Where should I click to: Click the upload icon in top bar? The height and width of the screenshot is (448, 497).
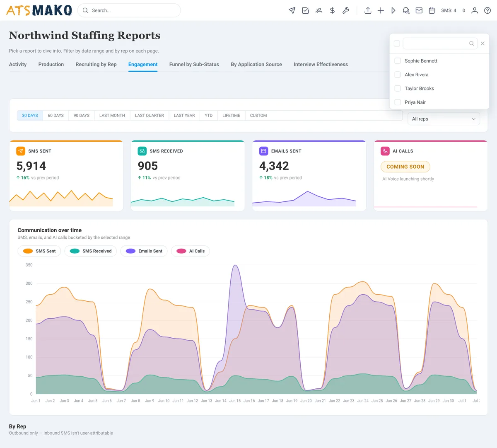[x=368, y=10]
